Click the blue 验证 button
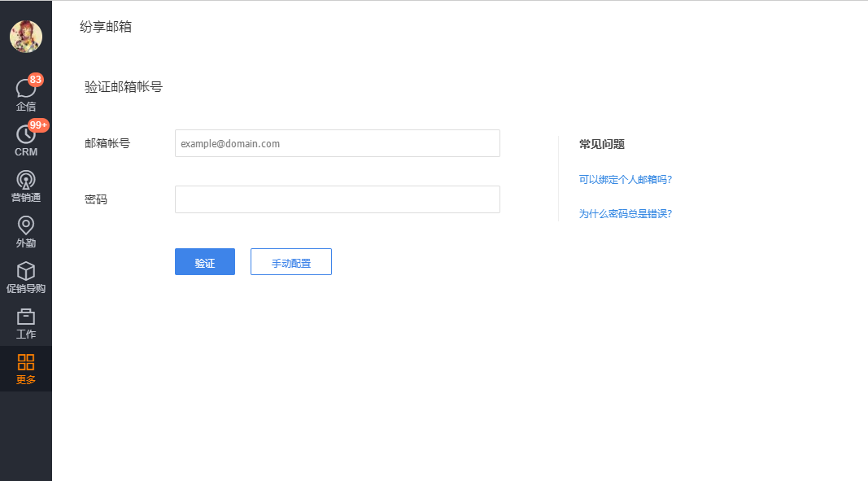868x481 pixels. 205,261
